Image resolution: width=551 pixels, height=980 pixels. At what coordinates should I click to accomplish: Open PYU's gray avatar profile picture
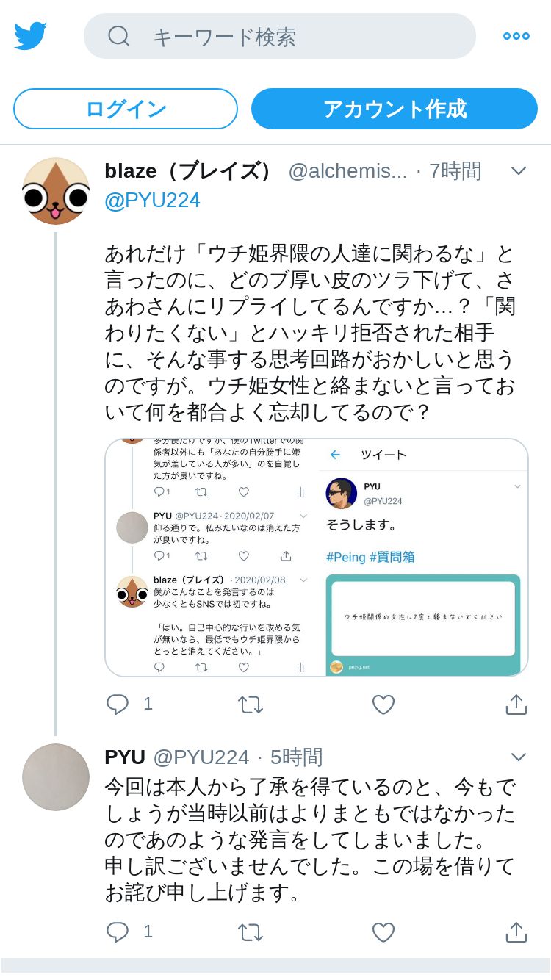pos(56,777)
